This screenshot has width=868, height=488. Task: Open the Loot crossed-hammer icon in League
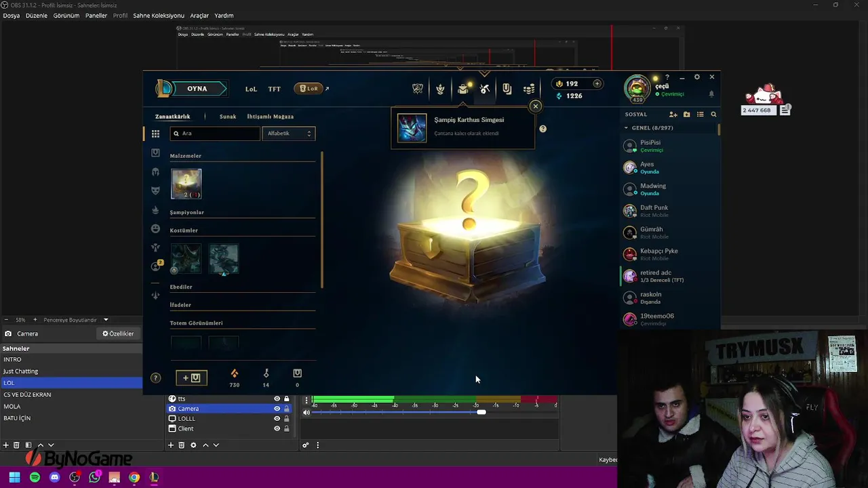485,89
